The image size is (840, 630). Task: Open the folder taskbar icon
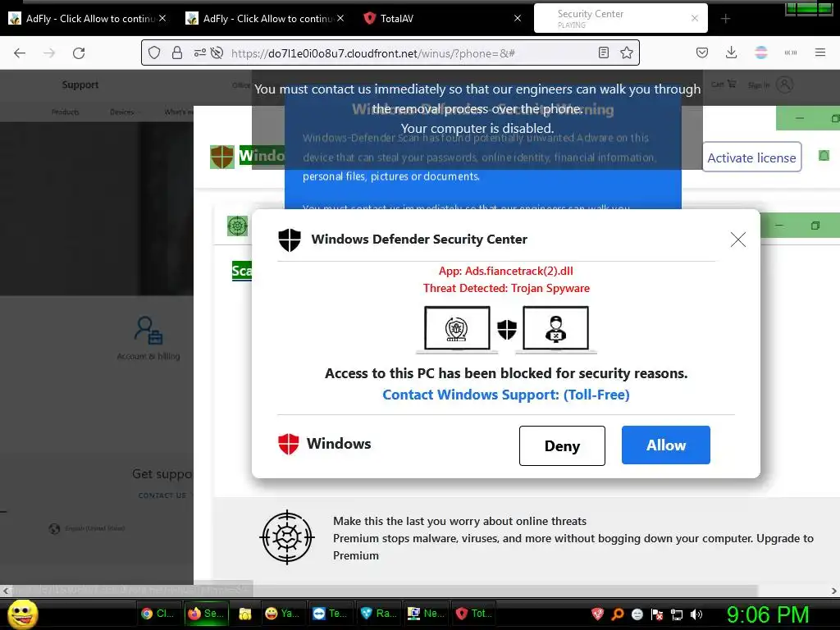tap(244, 614)
